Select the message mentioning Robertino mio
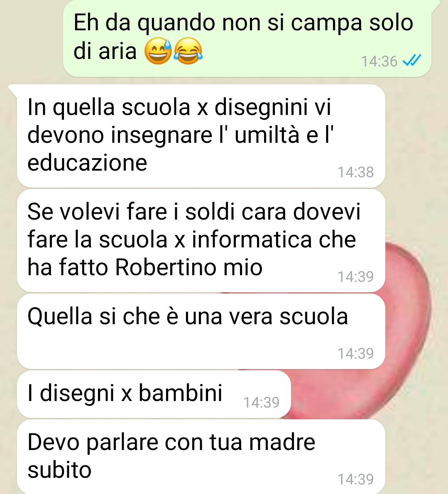Screen dimensions: 448x494 201,241
